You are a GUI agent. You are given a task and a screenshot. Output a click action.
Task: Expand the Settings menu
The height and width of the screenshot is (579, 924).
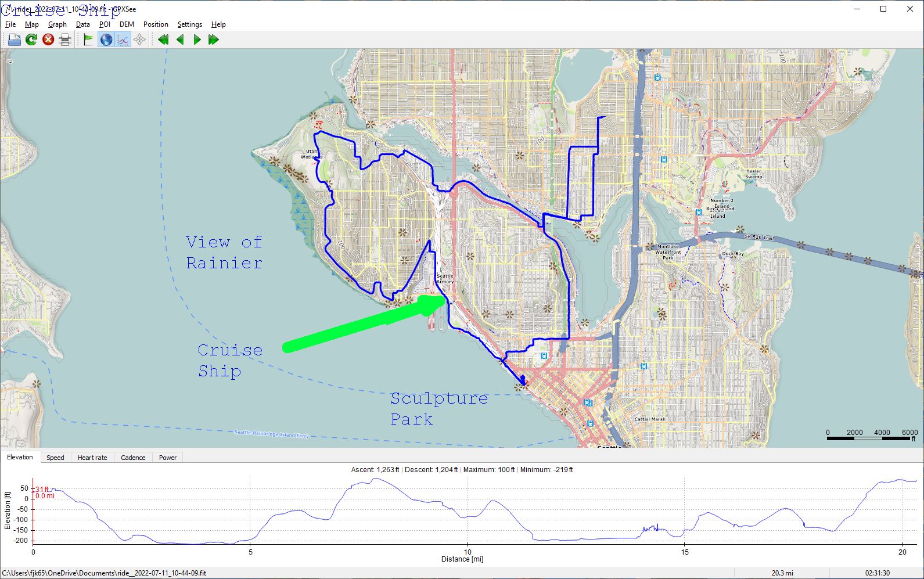click(189, 24)
